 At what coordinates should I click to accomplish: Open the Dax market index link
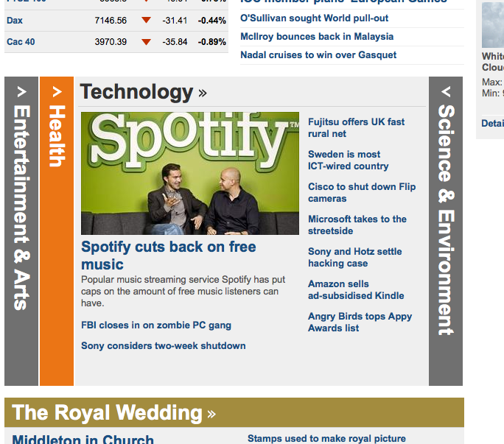click(15, 21)
